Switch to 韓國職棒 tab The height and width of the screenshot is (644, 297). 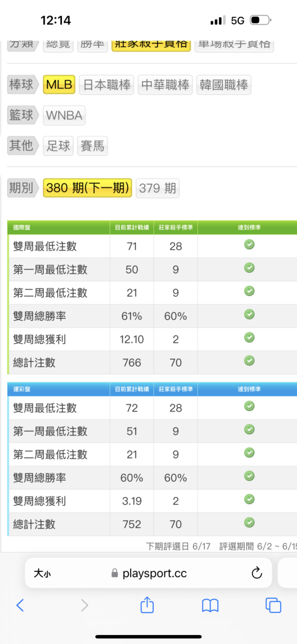click(224, 85)
